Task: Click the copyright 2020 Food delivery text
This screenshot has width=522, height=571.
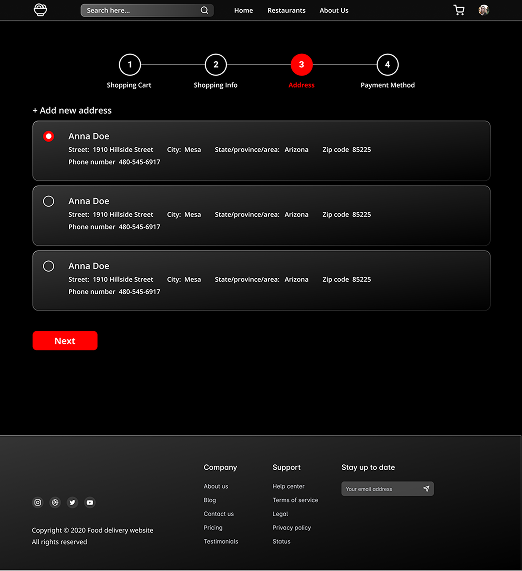Action: pyautogui.click(x=93, y=530)
